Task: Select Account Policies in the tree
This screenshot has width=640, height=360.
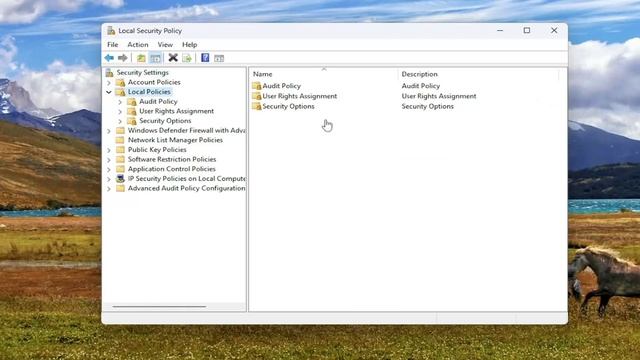Action: click(x=154, y=82)
